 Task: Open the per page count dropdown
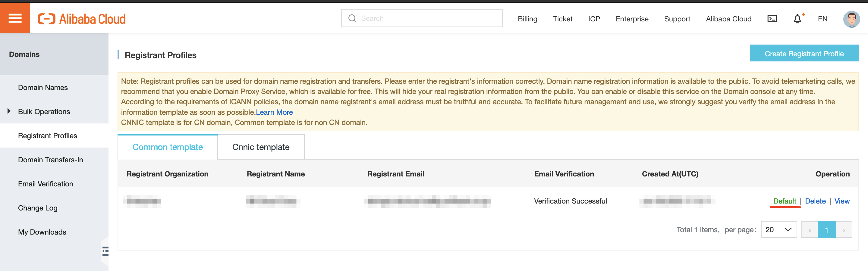coord(778,229)
